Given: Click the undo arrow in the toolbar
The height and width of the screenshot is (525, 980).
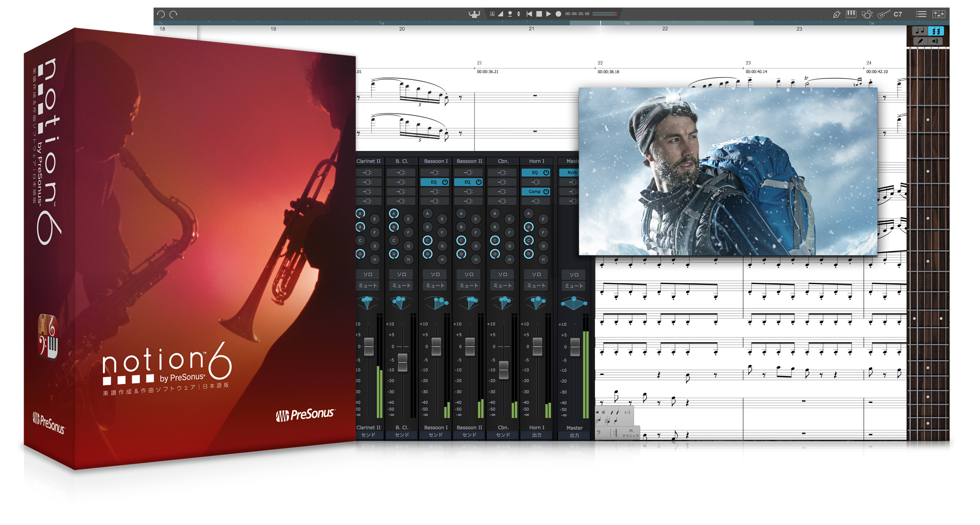Looking at the screenshot, I should [161, 14].
